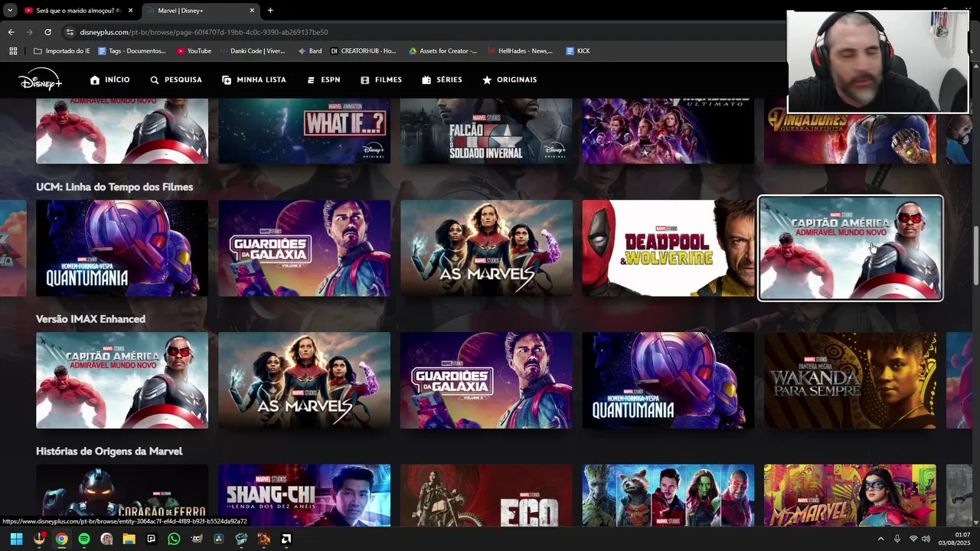Image resolution: width=980 pixels, height=551 pixels.
Task: Open Quantumania in UCM timeline row
Action: 122,248
